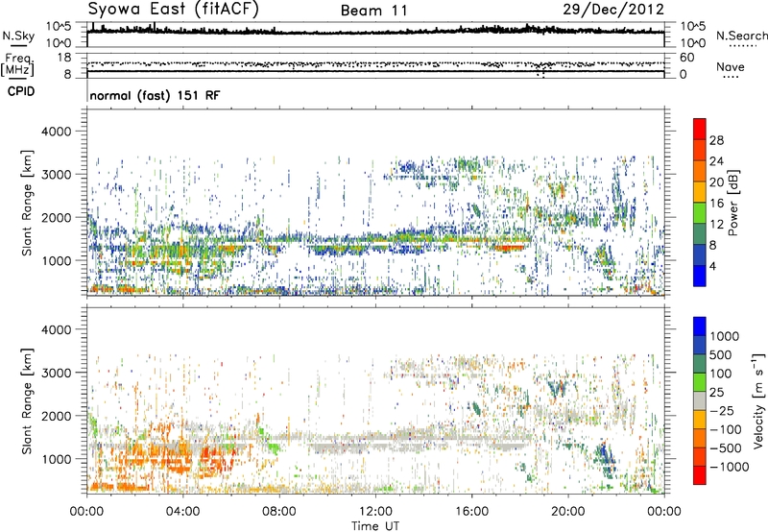Click the 'Freq. [MHz]' axis label

[17, 65]
